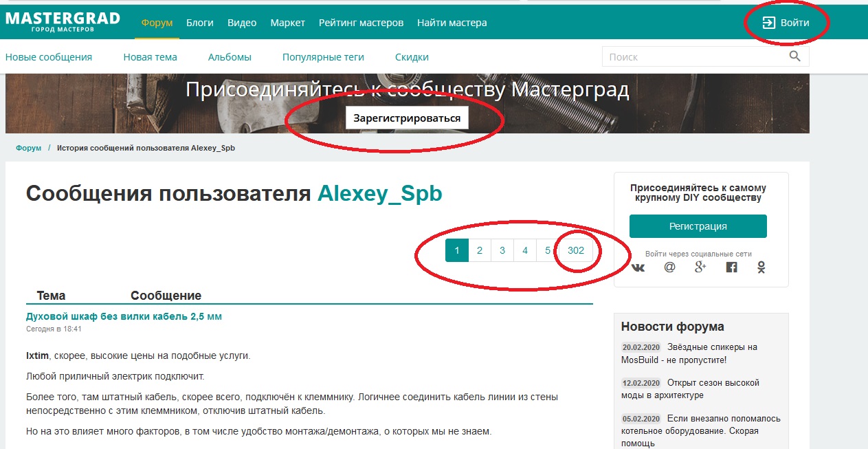This screenshot has width=868, height=449.
Task: Open the Новые сообщения tab
Action: pyautogui.click(x=49, y=57)
